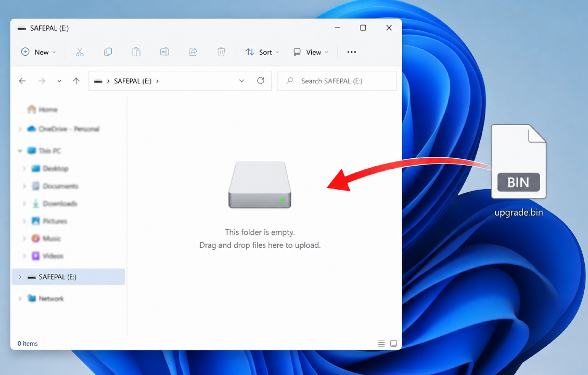Open Pictures folder in sidebar
588x375 pixels.
click(x=49, y=221)
